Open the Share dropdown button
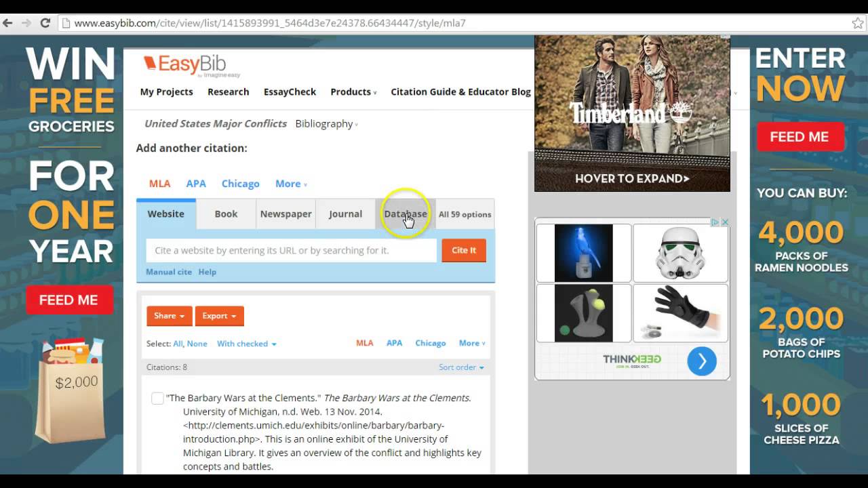This screenshot has width=868, height=488. (169, 316)
